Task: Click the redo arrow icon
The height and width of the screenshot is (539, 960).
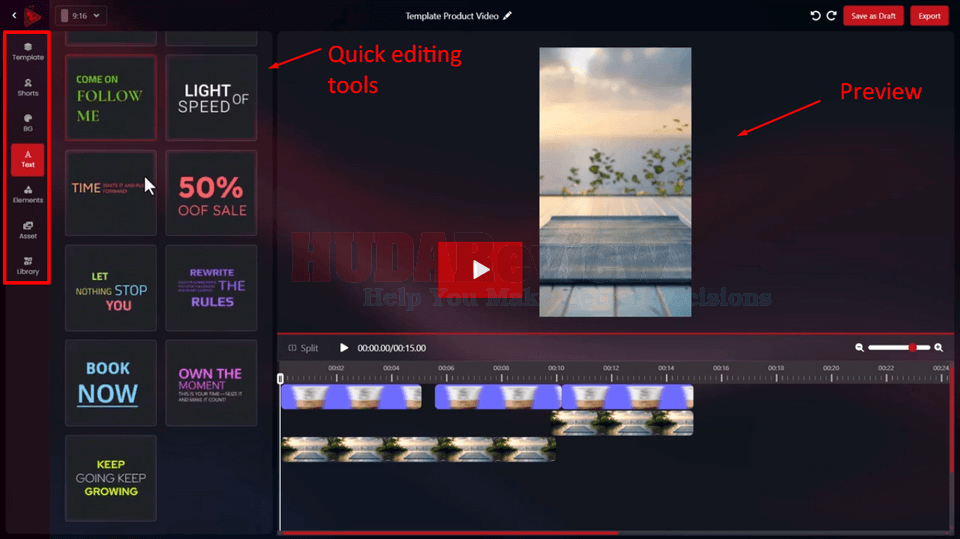Action: pyautogui.click(x=831, y=16)
